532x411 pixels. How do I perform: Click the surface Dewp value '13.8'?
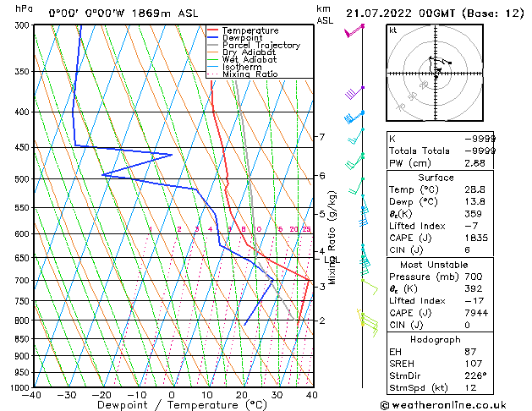[474, 202]
